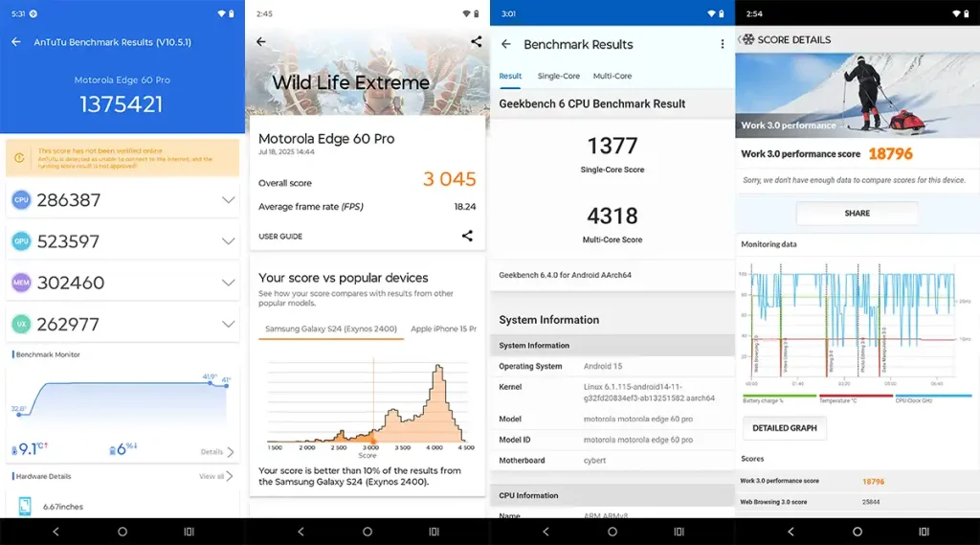Open the DETAILED GRAPH button
980x545 pixels.
click(785, 428)
